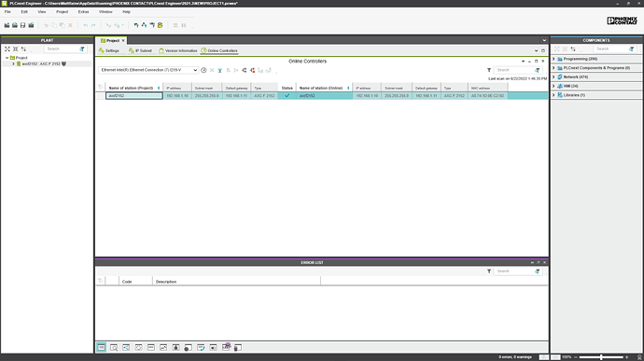Expand all nodes in the PLANT panel
Screen dimensions: 644x361
pyautogui.click(x=7, y=49)
